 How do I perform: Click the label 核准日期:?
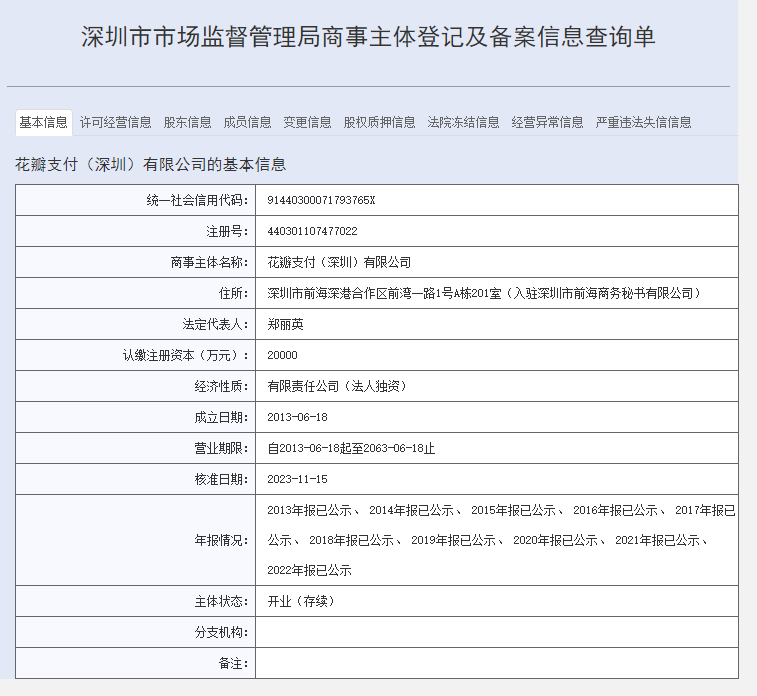point(222,479)
